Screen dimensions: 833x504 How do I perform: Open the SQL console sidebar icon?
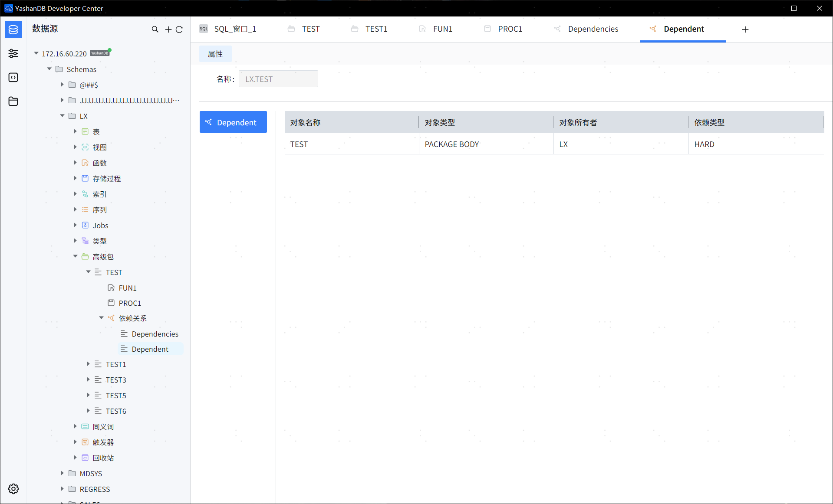coord(13,77)
